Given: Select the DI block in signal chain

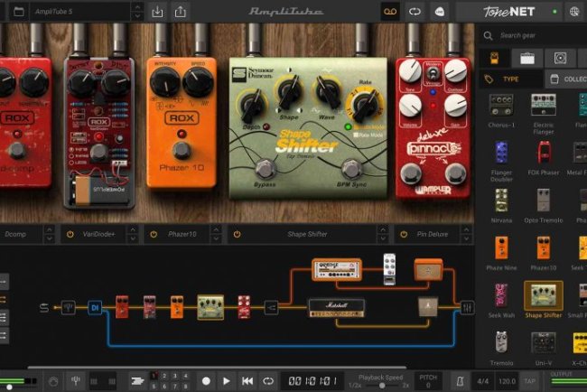Looking at the screenshot, I should [95, 307].
